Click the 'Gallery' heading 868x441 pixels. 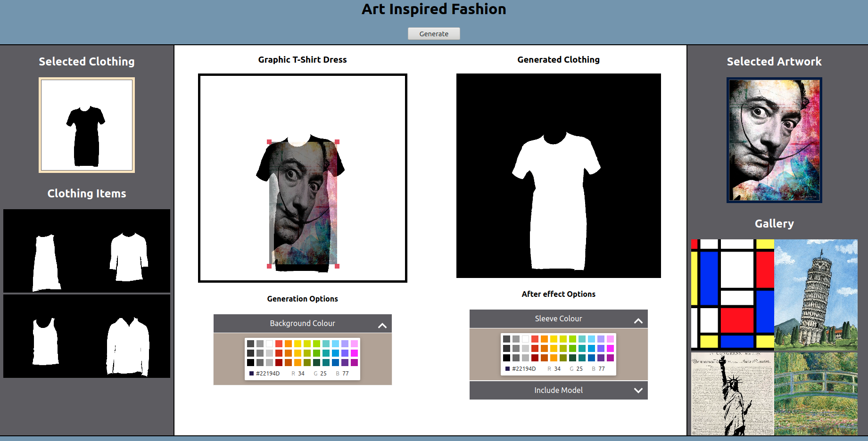coord(774,223)
